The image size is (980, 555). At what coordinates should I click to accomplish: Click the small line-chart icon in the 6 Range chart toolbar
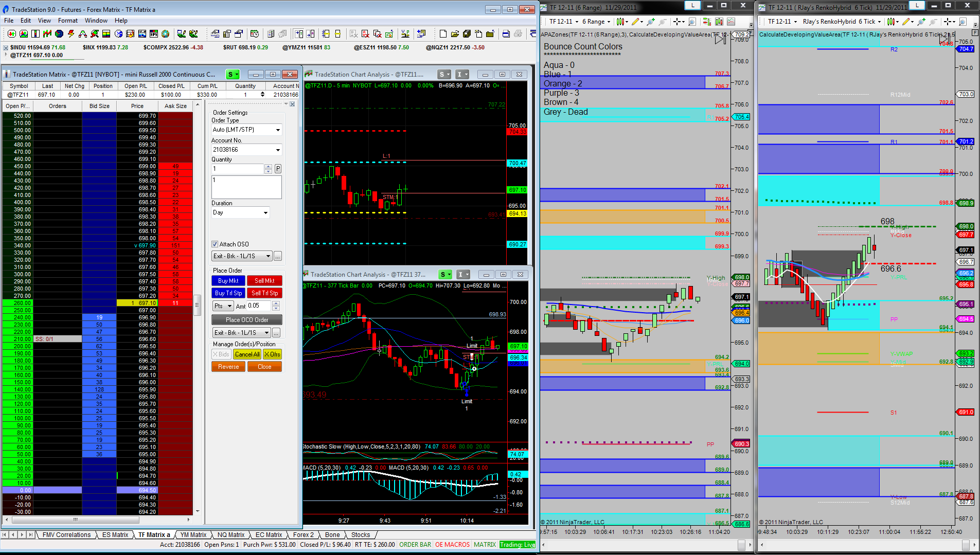click(731, 22)
